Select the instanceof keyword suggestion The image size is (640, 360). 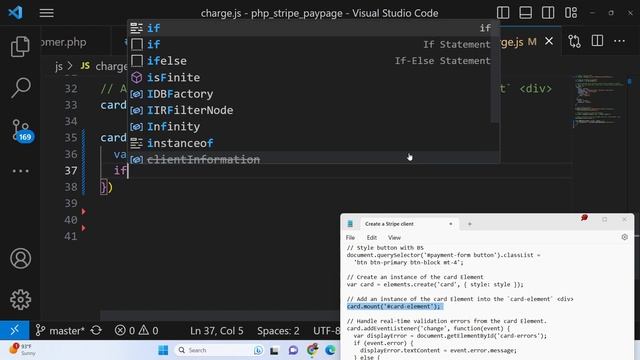point(310,143)
